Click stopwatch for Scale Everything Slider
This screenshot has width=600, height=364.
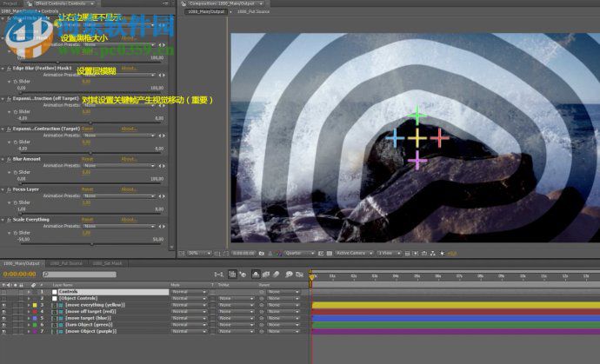coord(16,233)
